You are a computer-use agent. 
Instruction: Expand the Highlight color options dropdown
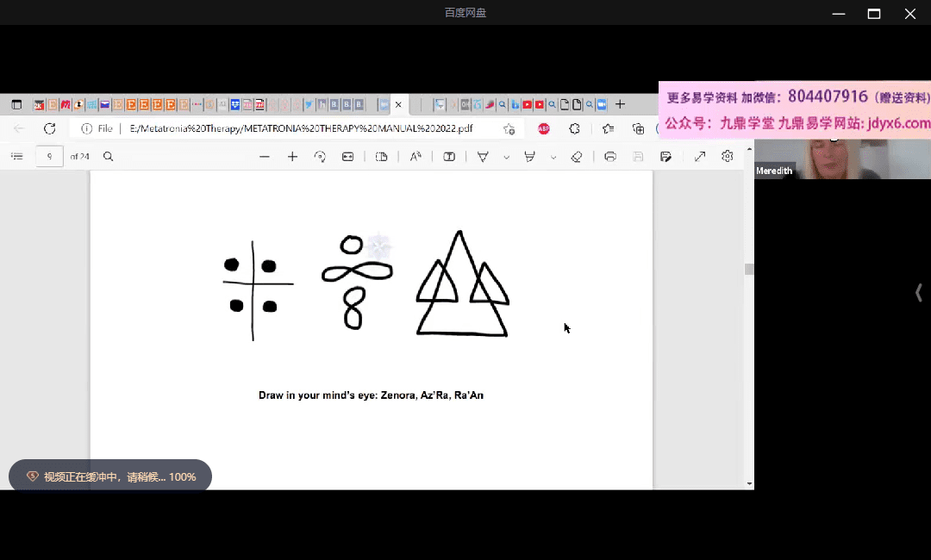tap(553, 157)
